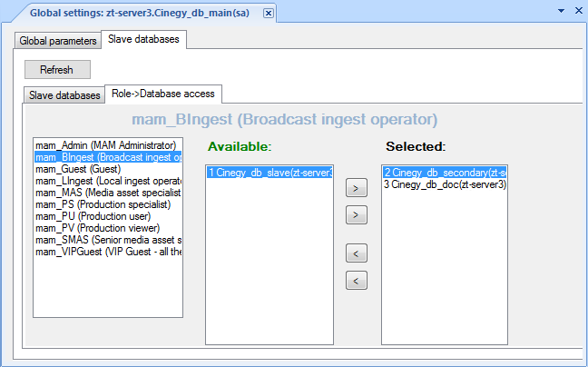Select the mam_PV (Production viewer) role
This screenshot has height=367, width=588.
108,228
